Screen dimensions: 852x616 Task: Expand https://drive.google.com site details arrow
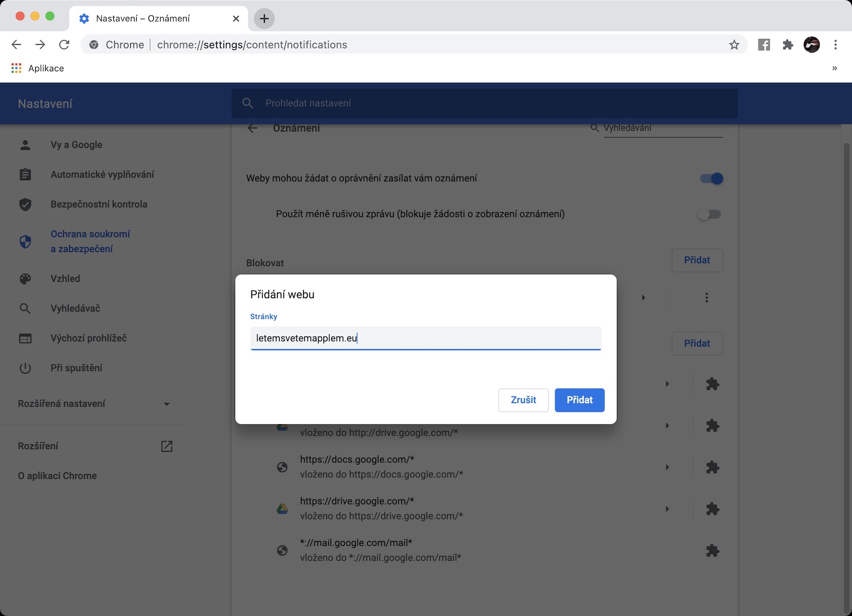(x=667, y=509)
